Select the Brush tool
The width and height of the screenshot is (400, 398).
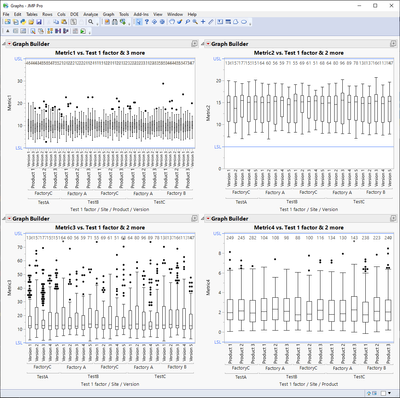(180, 22)
